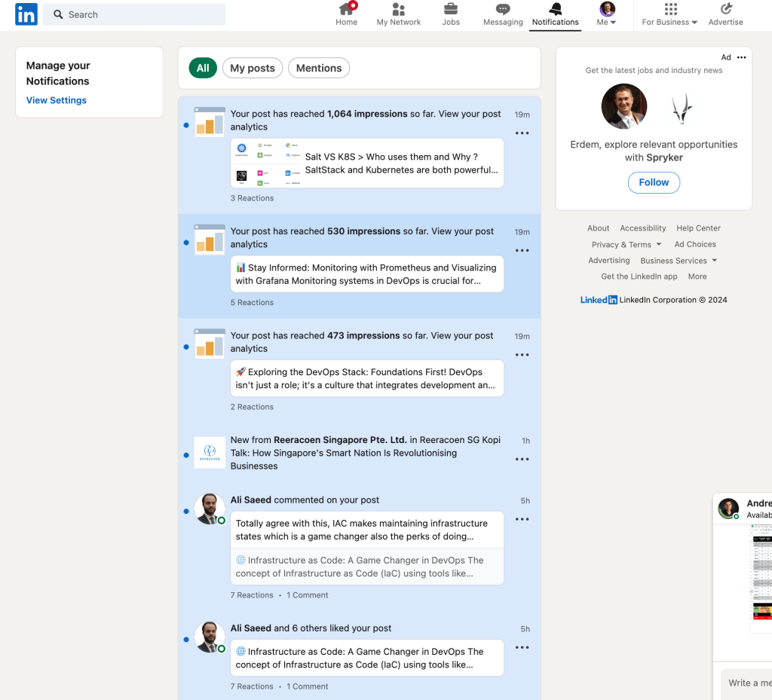Open Help Center footer link

click(x=698, y=228)
